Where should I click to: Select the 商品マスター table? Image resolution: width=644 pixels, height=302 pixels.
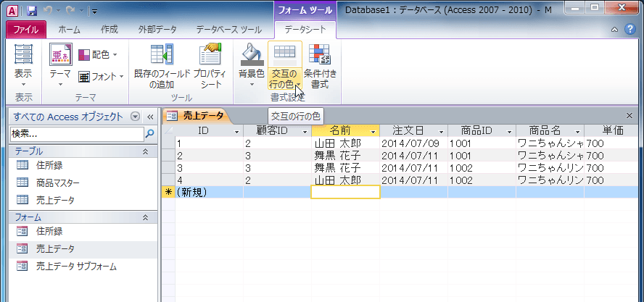(83, 183)
